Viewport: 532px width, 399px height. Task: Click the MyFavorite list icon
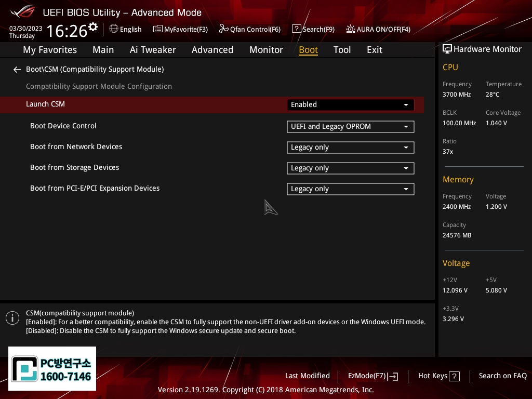158,29
